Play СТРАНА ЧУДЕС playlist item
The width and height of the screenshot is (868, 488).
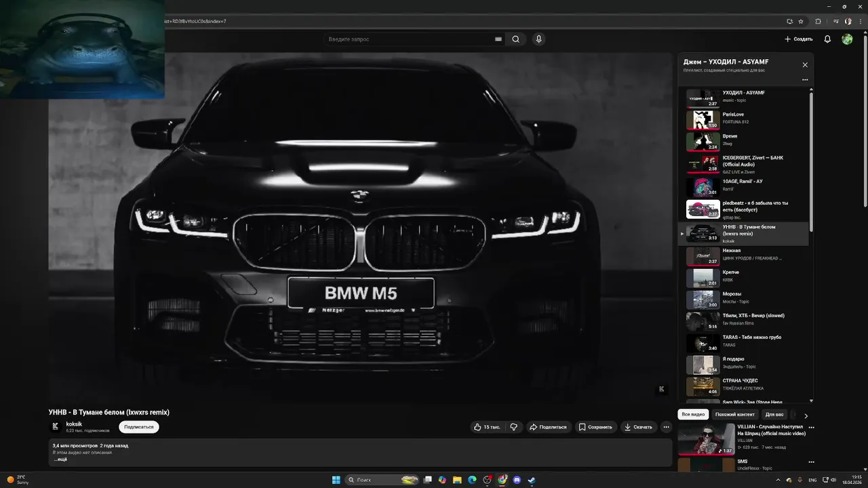(743, 386)
